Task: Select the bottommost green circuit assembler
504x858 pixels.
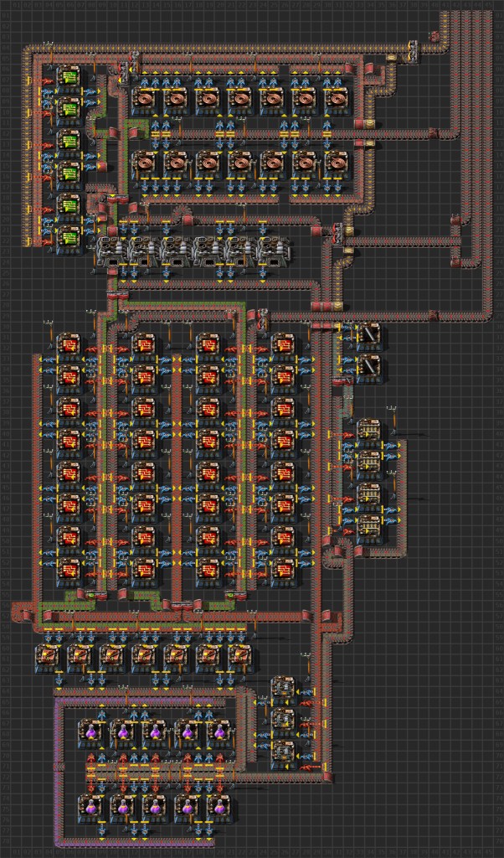Action: [69, 239]
